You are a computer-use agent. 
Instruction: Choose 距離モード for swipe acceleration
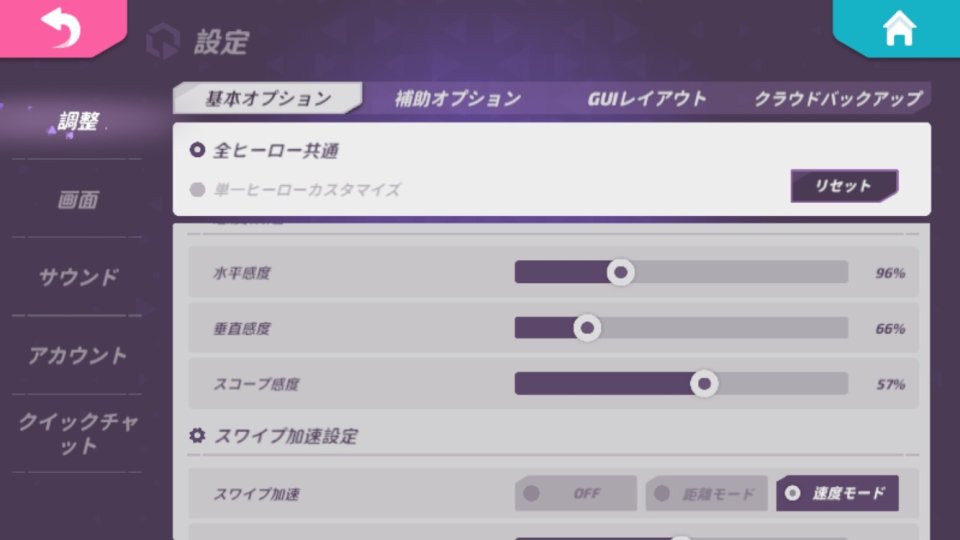click(707, 493)
